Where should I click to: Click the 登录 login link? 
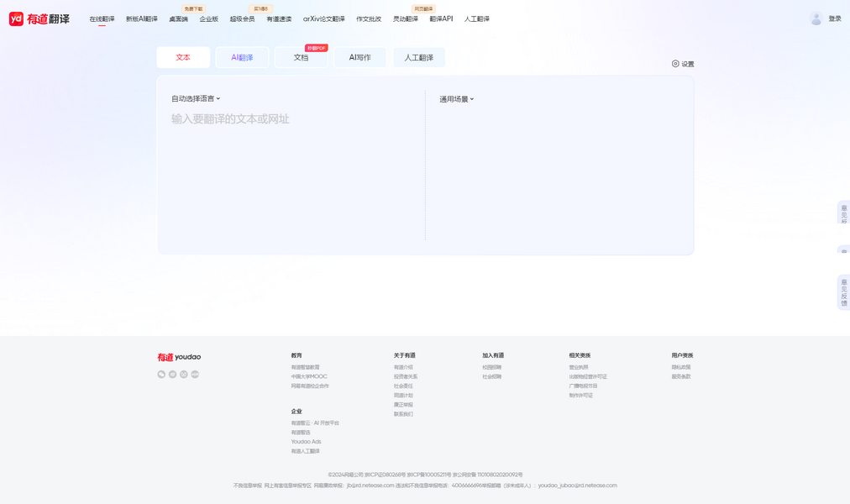click(834, 18)
